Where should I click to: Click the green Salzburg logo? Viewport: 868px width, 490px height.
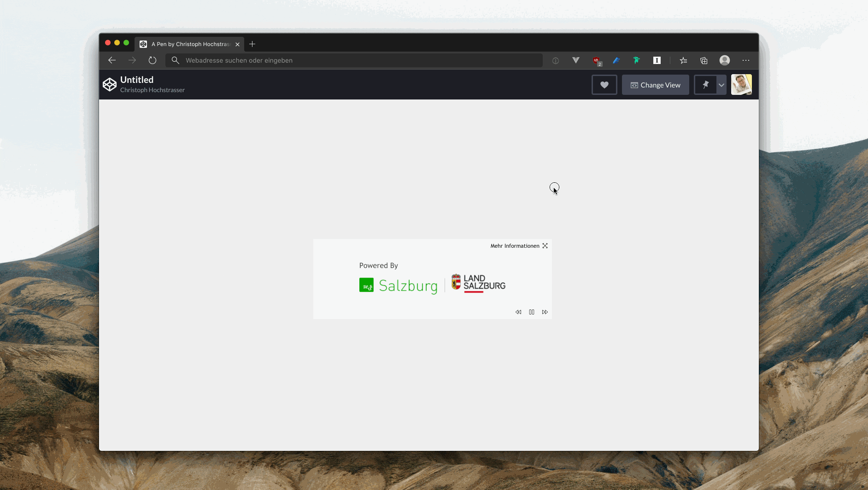point(399,286)
